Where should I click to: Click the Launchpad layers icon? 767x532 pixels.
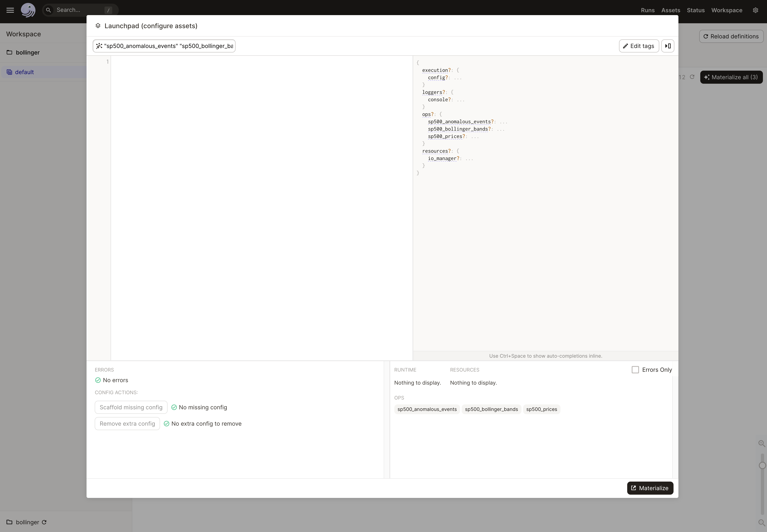[98, 26]
